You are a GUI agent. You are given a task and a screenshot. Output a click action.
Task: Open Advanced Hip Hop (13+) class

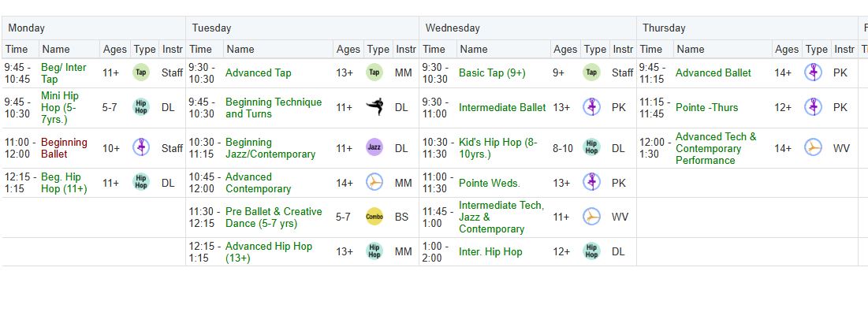pos(269,252)
